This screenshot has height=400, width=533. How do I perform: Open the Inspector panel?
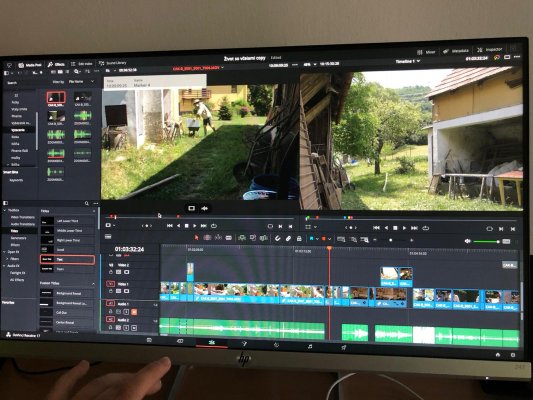[x=490, y=50]
